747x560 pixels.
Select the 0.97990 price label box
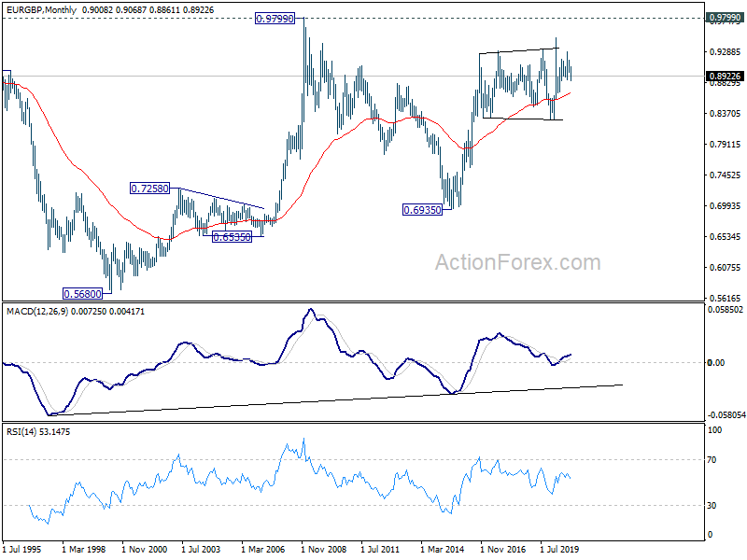pos(275,19)
